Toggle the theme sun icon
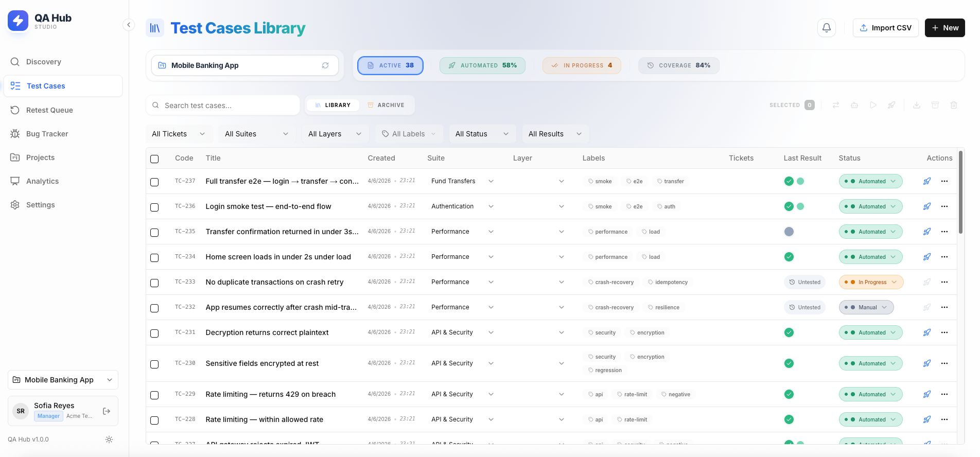Image resolution: width=980 pixels, height=457 pixels. point(109,440)
